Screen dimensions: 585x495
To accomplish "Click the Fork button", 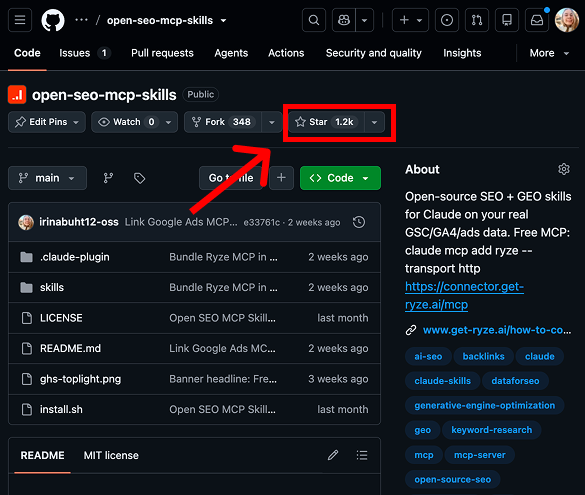I will [x=223, y=122].
